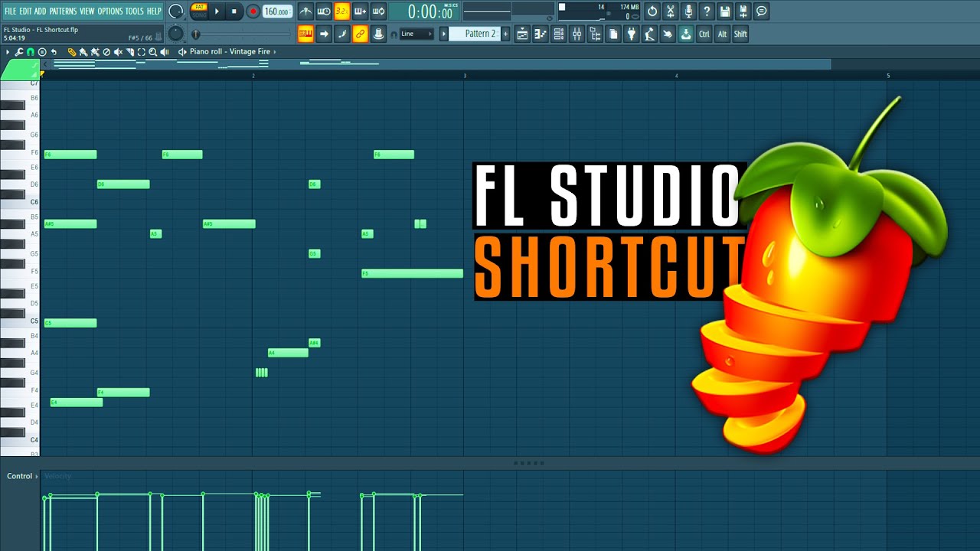The height and width of the screenshot is (551, 980).
Task: Click the save project icon
Action: tap(725, 11)
